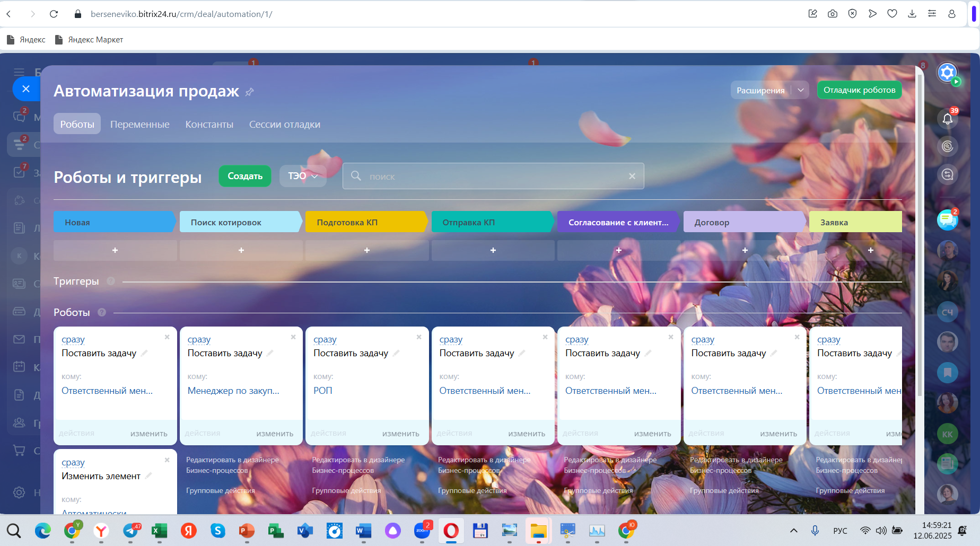Select the yellow Подготовка КП stage

coord(365,222)
